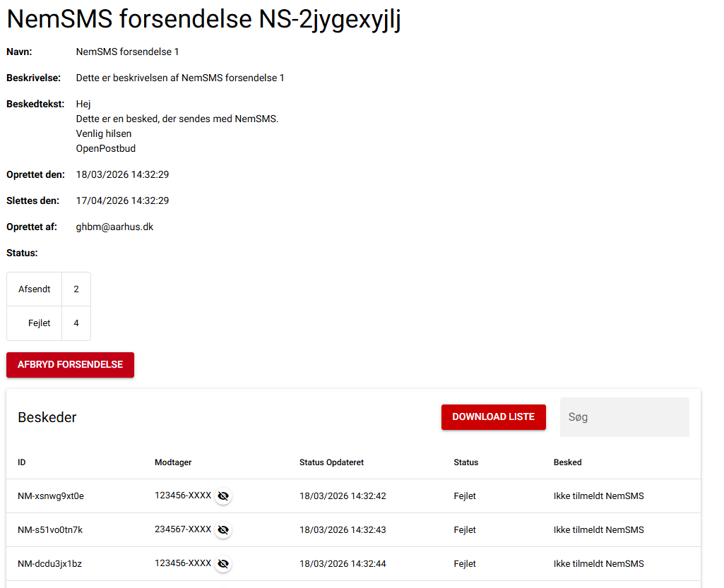Focus the Søg search field
Image resolution: width=724 pixels, height=588 pixels.
click(x=624, y=417)
